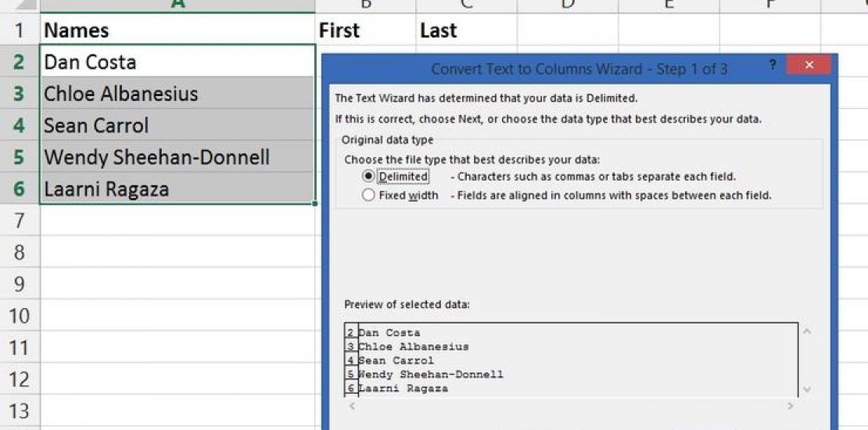Close the Convert Text to Columns Wizard
868x430 pixels.
coord(809,65)
